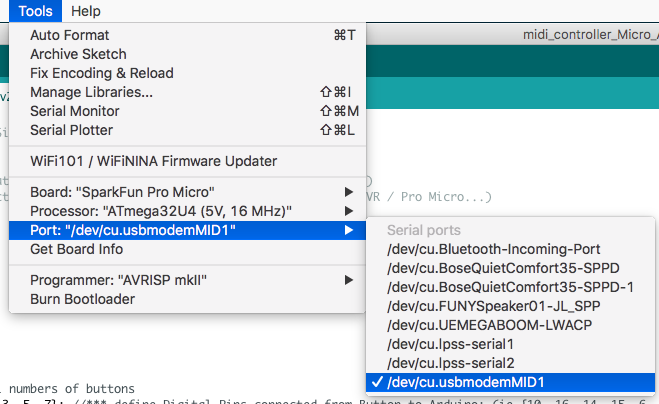Launch the Serial Monitor

[75, 111]
